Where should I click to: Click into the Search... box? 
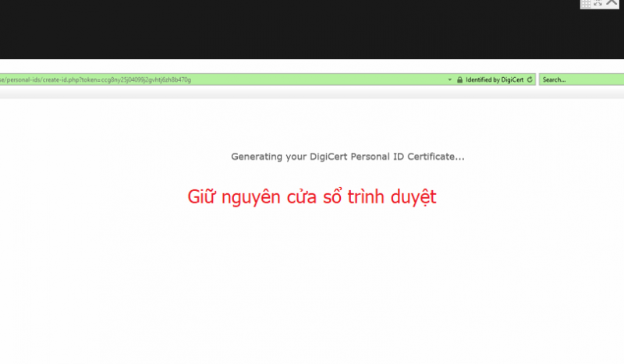tap(581, 80)
